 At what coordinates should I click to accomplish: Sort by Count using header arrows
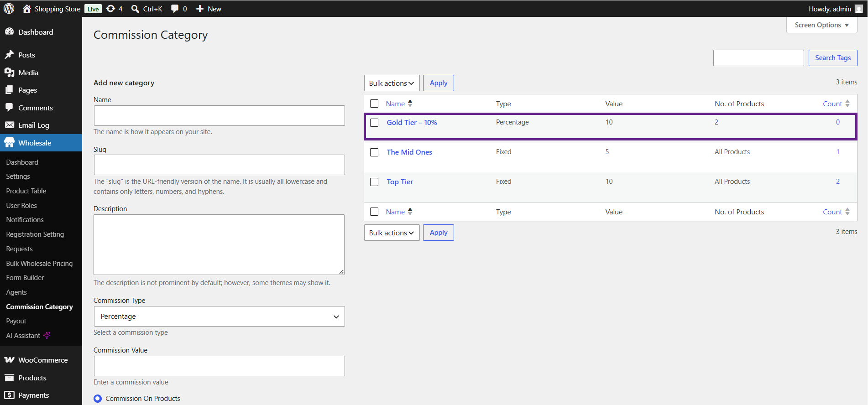847,104
